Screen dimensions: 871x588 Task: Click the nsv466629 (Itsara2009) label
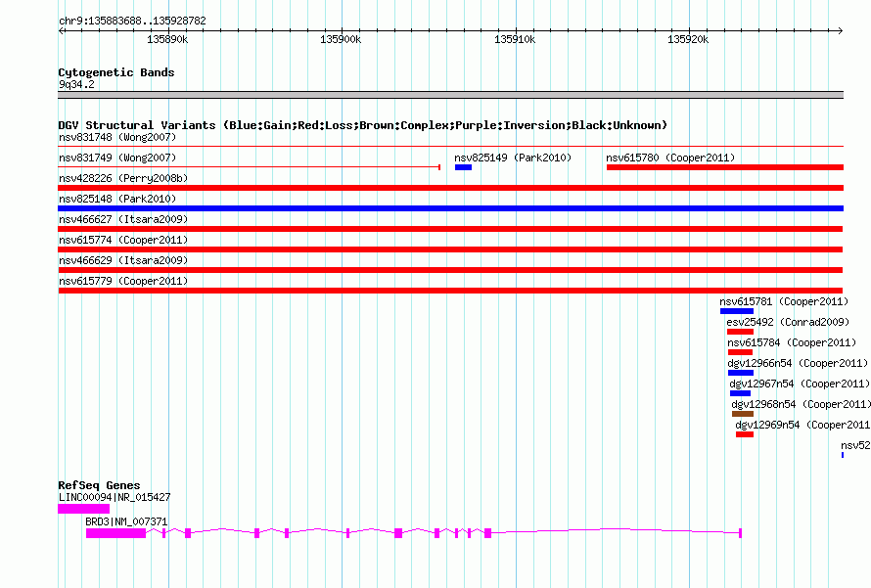[x=123, y=260]
